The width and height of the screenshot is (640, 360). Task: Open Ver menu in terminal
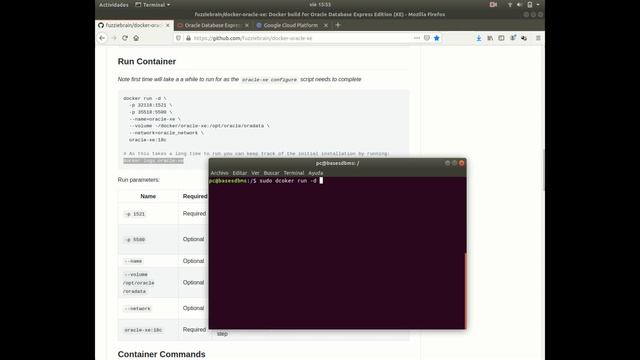point(255,173)
